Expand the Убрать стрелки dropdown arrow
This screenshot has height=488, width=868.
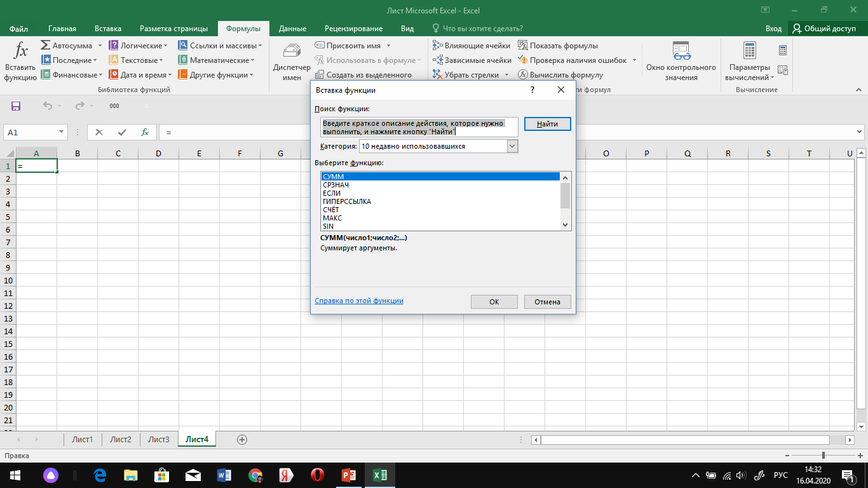tap(506, 75)
